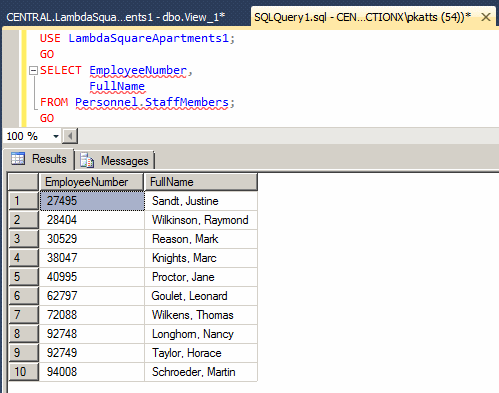This screenshot has height=393, width=499.
Task: Click the 'Goulet, Leonard' cell
Action: pyautogui.click(x=201, y=296)
